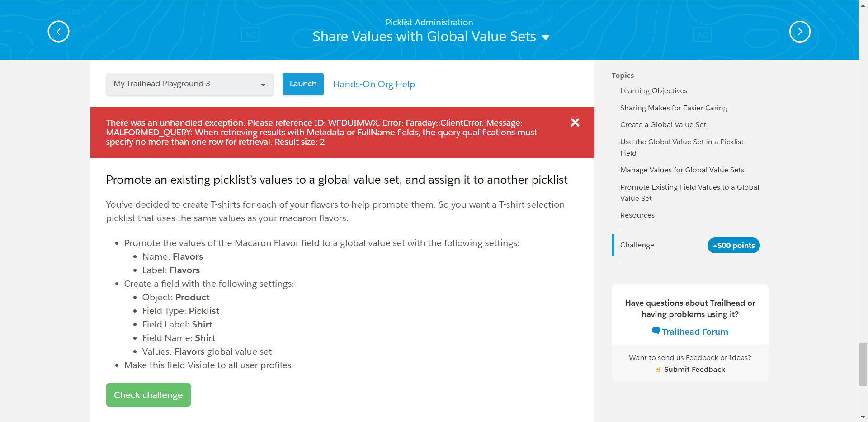
Task: Select the Challenge section in sidebar
Action: click(x=637, y=245)
